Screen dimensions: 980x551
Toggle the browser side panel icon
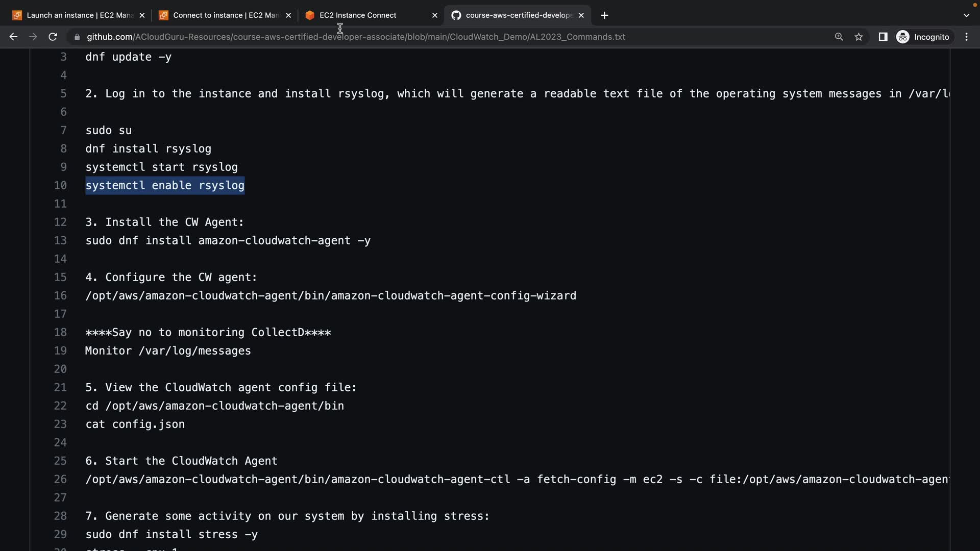point(883,37)
